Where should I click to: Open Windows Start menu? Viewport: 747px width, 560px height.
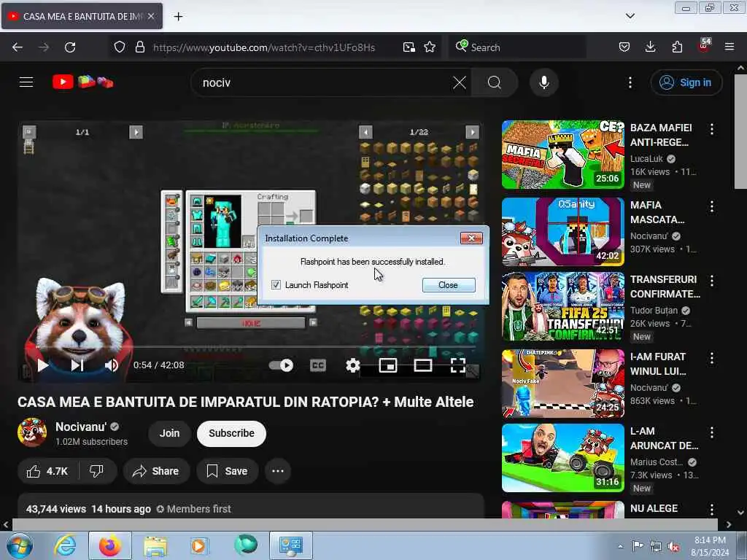19,545
